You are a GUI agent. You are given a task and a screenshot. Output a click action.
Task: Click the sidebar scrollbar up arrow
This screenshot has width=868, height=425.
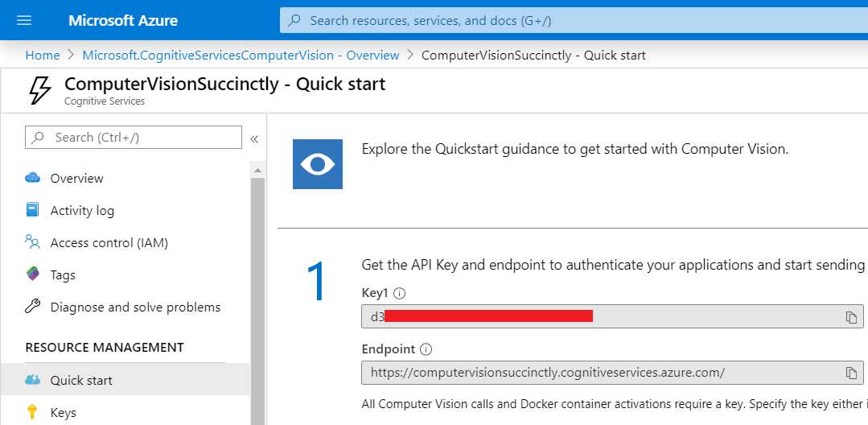tap(257, 171)
